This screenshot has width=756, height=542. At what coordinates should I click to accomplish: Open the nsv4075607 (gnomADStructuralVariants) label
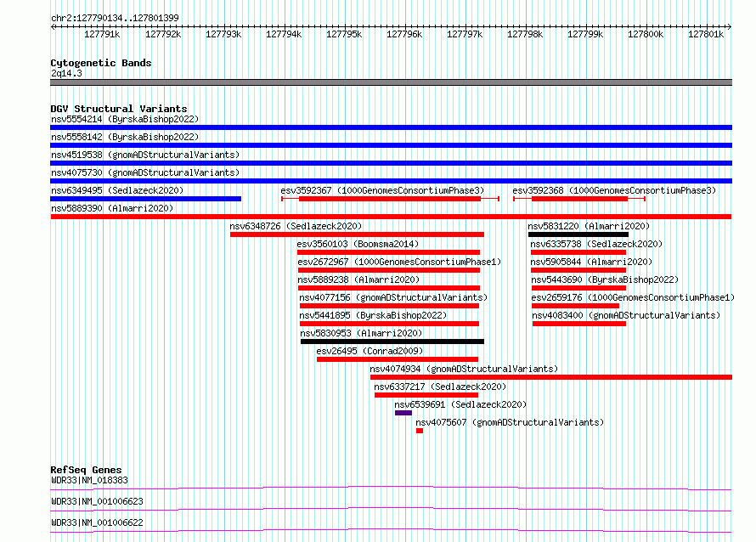click(510, 422)
